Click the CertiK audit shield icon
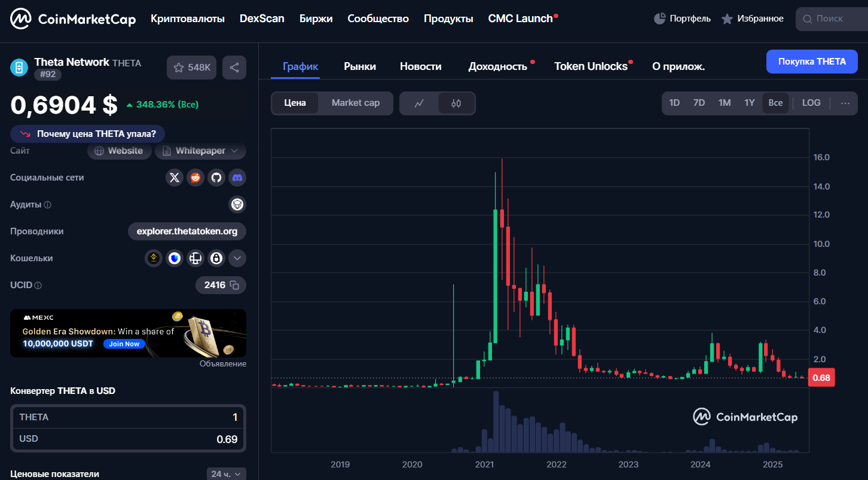The height and width of the screenshot is (480, 868). (x=237, y=204)
